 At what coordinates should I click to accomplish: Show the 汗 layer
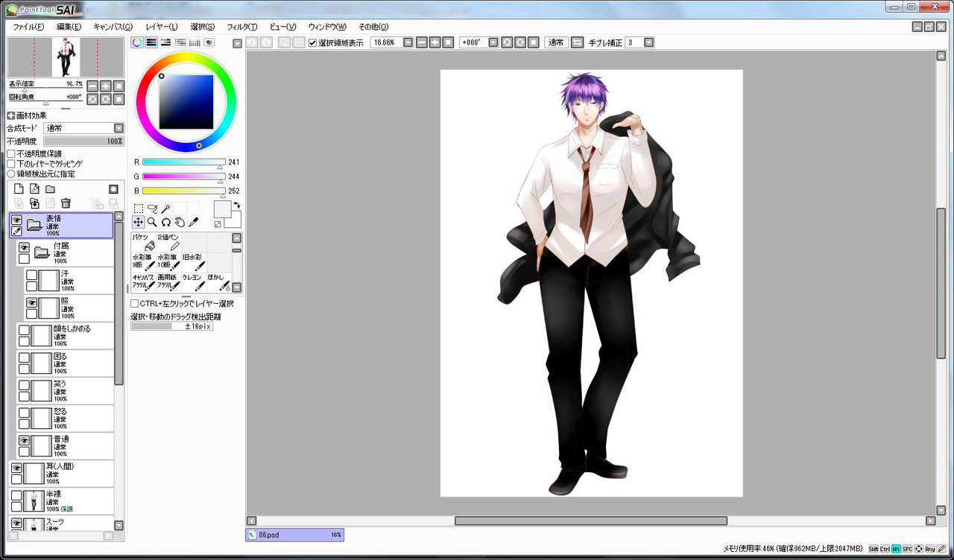[x=31, y=275]
